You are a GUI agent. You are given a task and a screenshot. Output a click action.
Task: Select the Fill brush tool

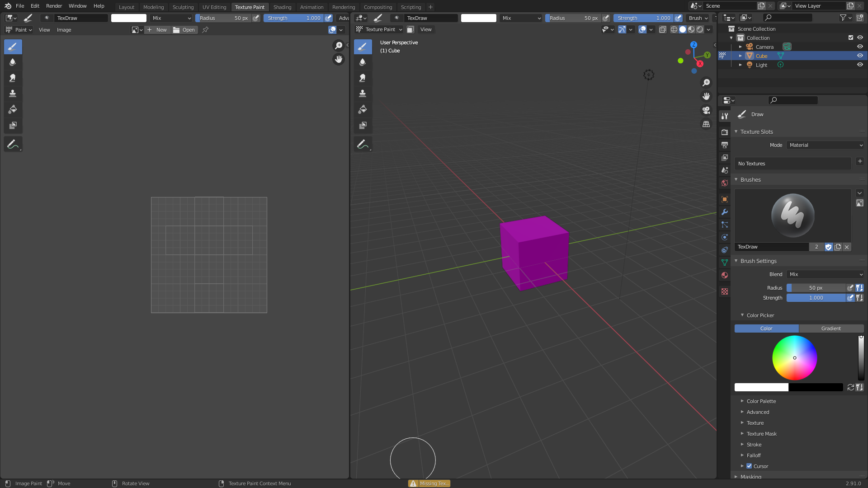[13, 109]
